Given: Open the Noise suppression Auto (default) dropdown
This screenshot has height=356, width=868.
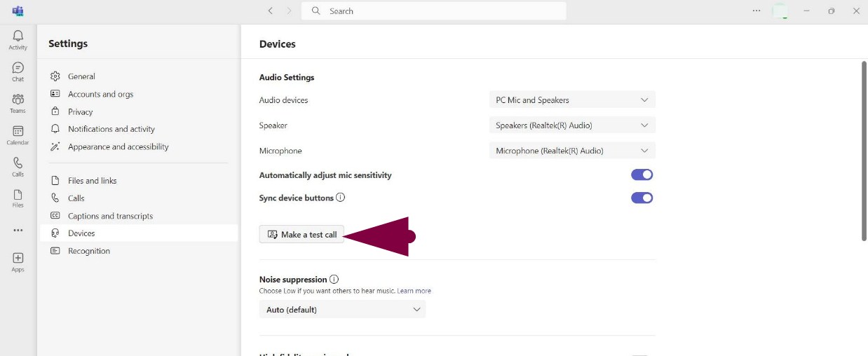Looking at the screenshot, I should tap(342, 309).
